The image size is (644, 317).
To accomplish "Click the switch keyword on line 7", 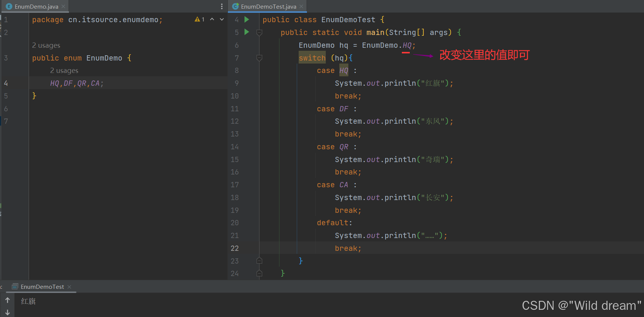I will [x=312, y=58].
